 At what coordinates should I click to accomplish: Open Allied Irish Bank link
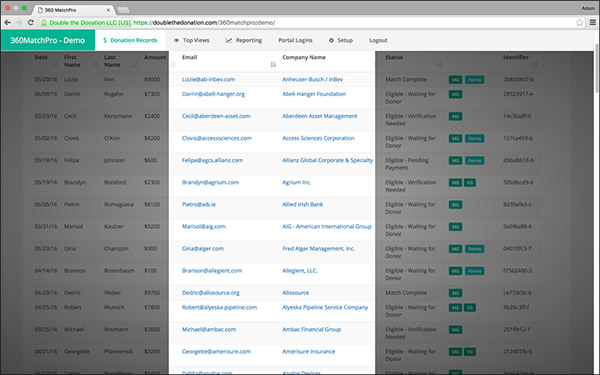pyautogui.click(x=303, y=205)
